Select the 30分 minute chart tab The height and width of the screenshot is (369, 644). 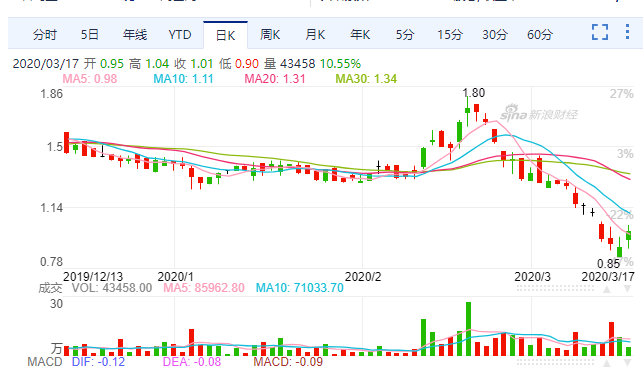pyautogui.click(x=495, y=35)
